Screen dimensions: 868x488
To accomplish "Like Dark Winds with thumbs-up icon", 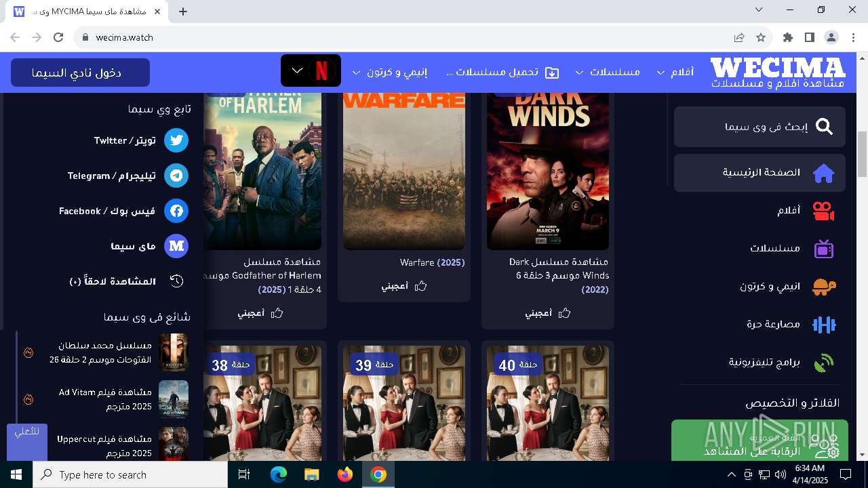I will pyautogui.click(x=565, y=313).
